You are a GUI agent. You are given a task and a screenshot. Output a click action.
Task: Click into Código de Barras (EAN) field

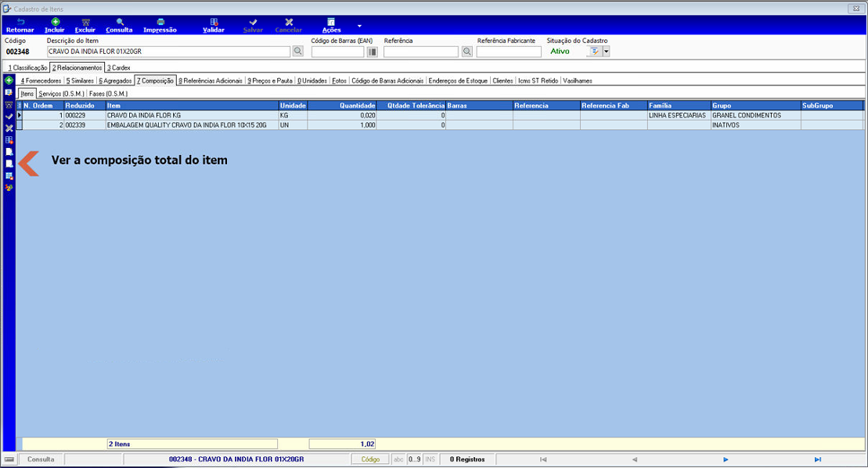coord(337,52)
